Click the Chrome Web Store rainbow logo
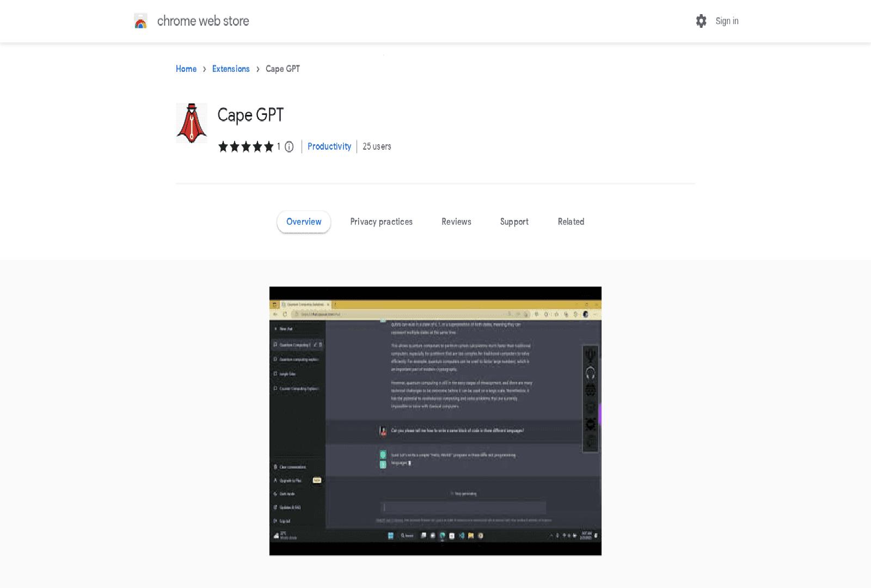 pos(140,21)
